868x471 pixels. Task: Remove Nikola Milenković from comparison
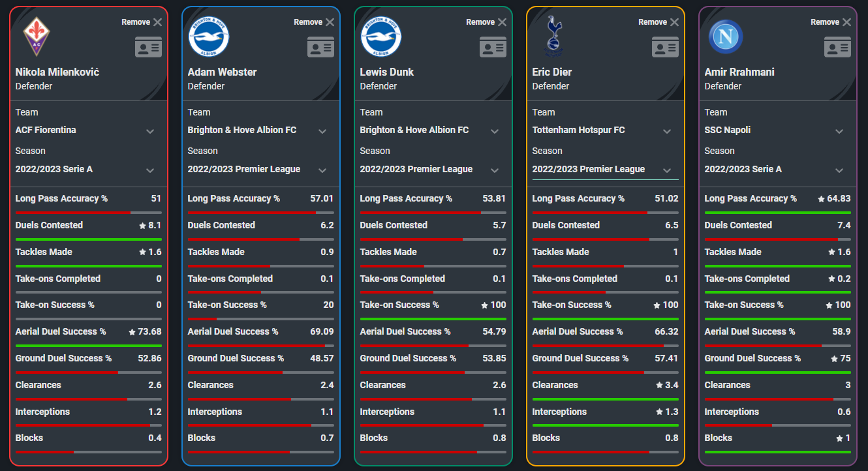tap(142, 22)
